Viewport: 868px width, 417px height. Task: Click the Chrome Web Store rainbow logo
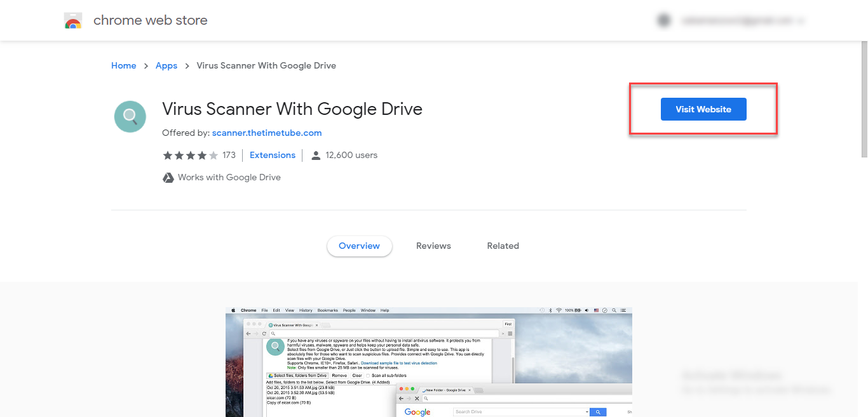[x=73, y=21]
